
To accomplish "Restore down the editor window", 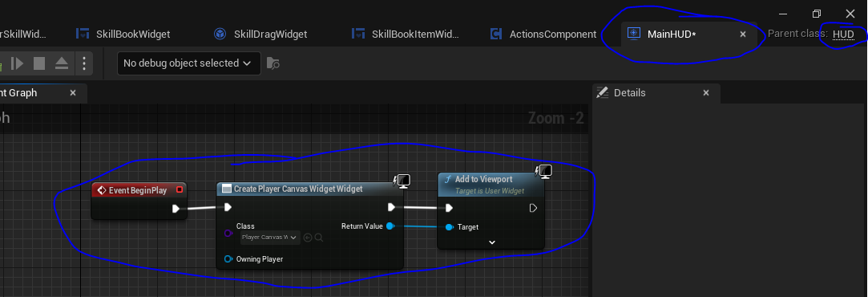I will (x=817, y=14).
